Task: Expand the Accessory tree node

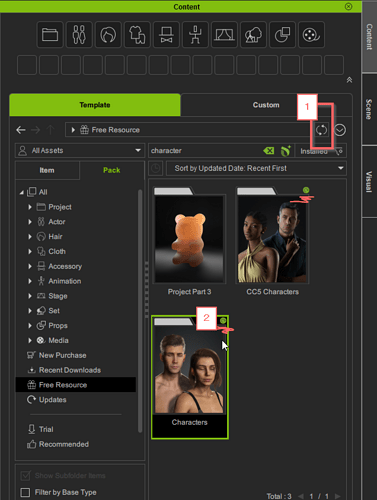Action: coord(30,266)
